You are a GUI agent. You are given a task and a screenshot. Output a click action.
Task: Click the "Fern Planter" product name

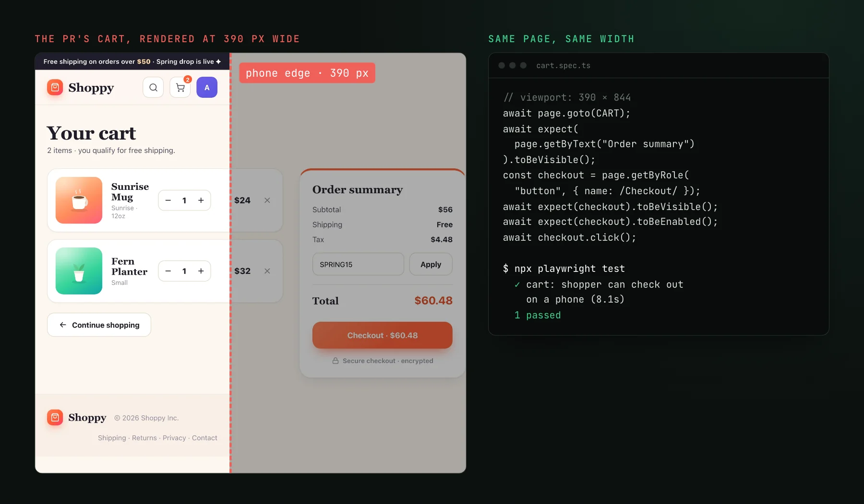129,266
